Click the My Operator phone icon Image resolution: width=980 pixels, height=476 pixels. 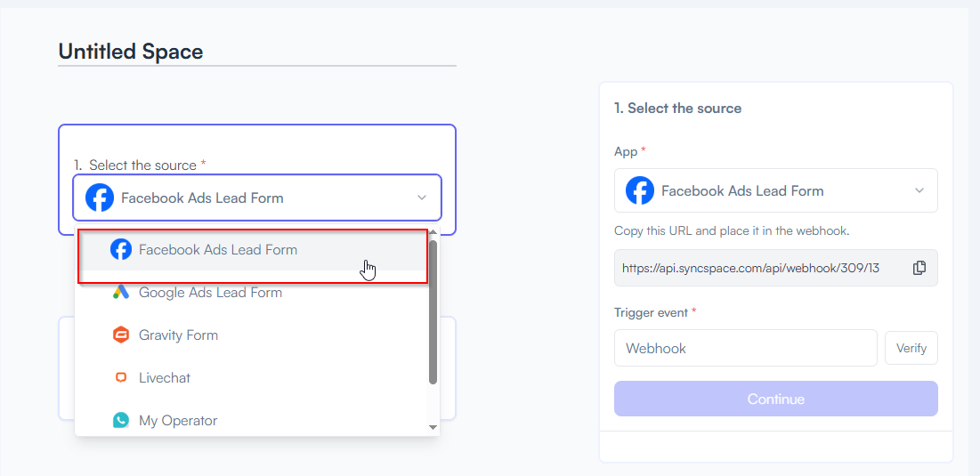point(121,421)
